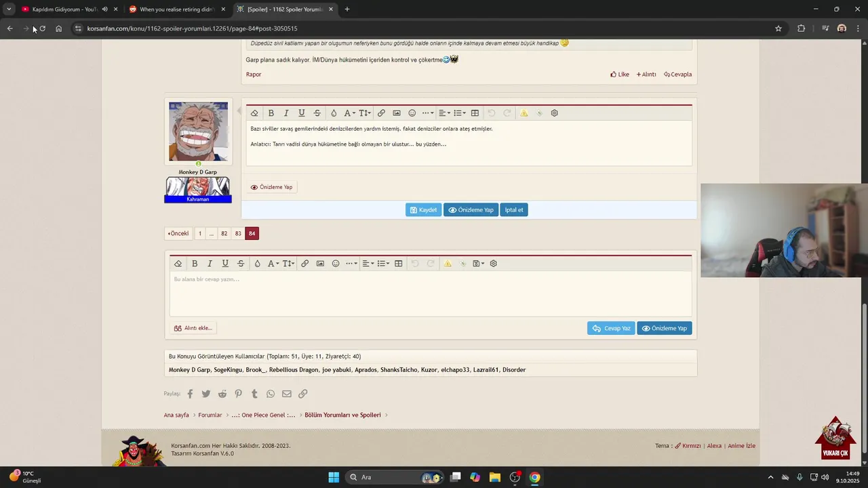Switch to 'When you realise retiring' tab
Image resolution: width=868 pixels, height=488 pixels.
(x=176, y=9)
